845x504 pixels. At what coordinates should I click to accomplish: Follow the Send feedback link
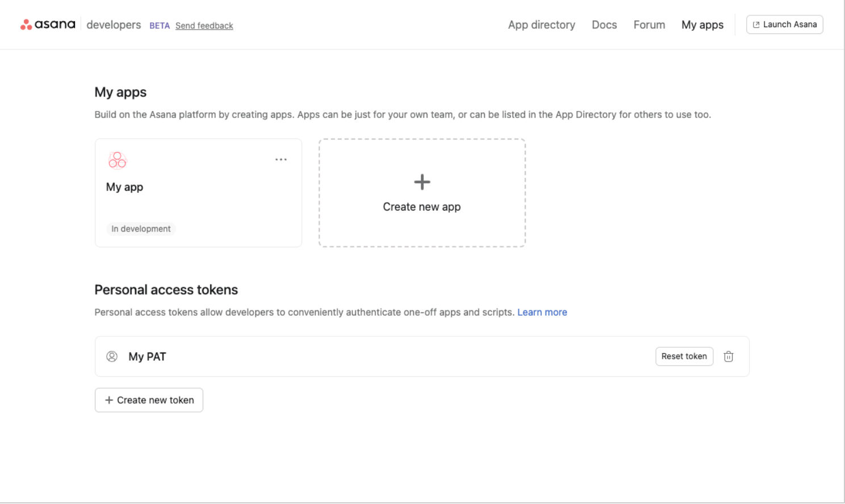204,26
